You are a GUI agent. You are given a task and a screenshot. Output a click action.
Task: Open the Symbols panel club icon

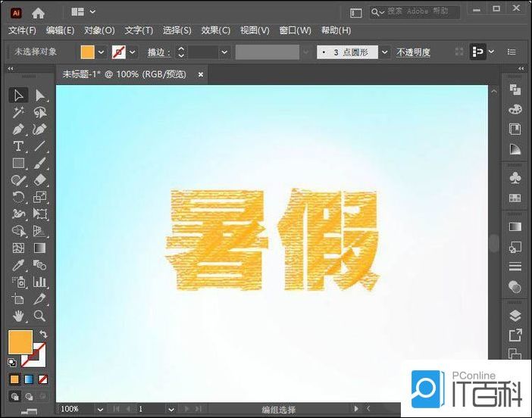pos(515,178)
